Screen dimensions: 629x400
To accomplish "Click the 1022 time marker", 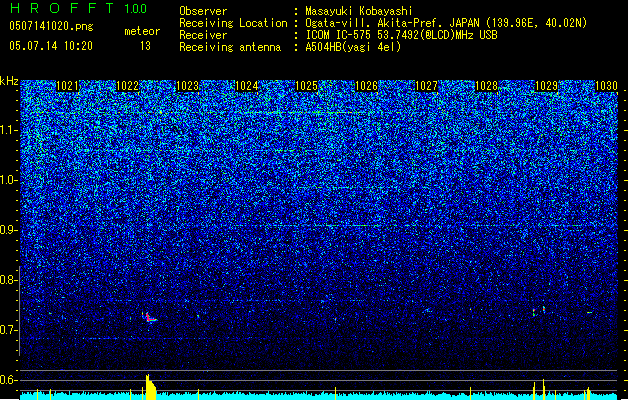I will click(127, 86).
